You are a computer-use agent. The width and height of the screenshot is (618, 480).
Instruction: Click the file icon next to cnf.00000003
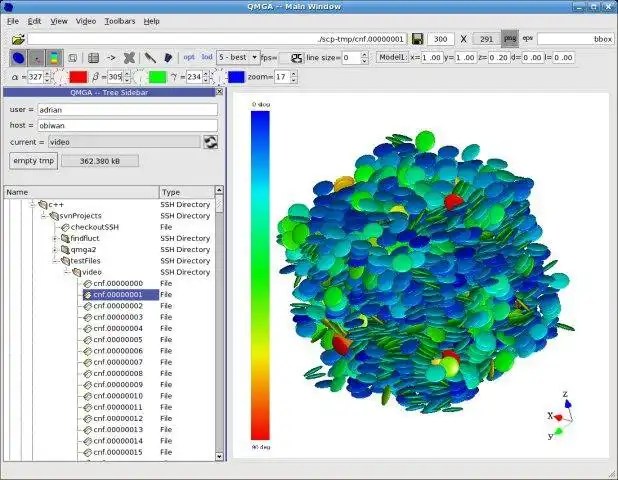(x=87, y=317)
